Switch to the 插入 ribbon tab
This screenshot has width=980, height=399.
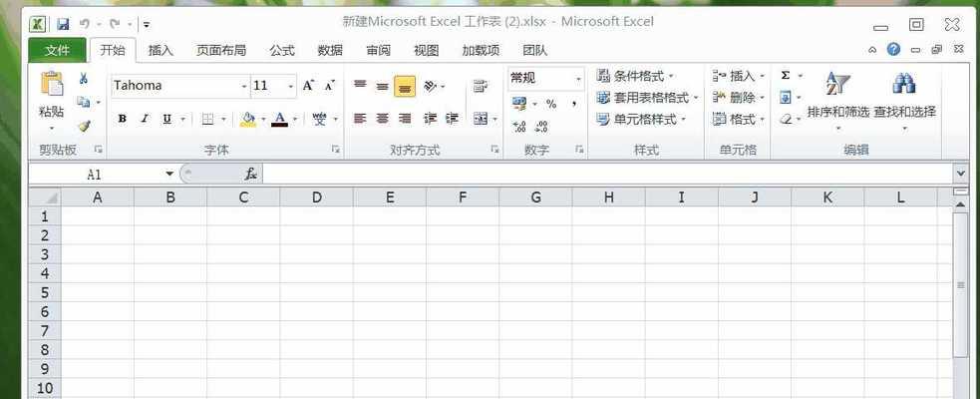pos(161,51)
